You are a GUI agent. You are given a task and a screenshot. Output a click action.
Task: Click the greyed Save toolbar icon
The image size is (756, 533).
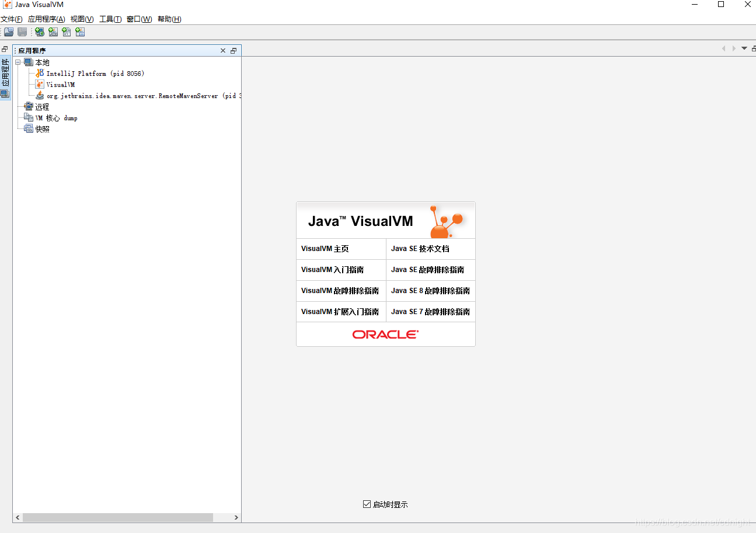[22, 32]
